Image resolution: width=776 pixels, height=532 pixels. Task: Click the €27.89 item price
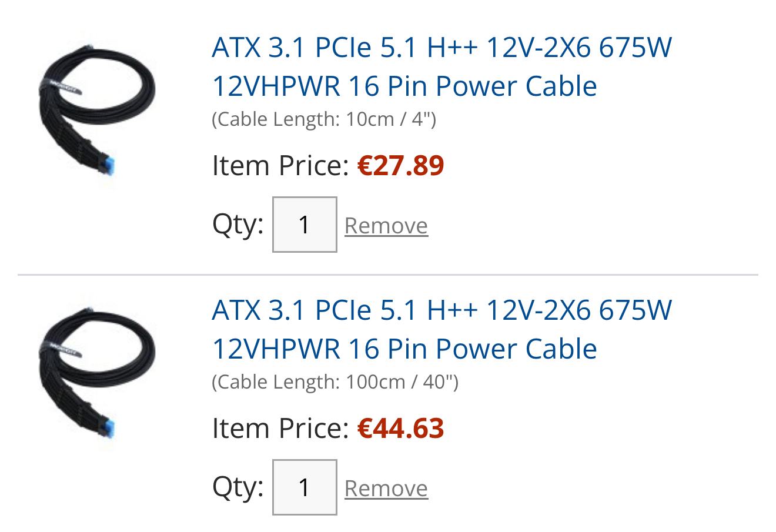coord(400,165)
